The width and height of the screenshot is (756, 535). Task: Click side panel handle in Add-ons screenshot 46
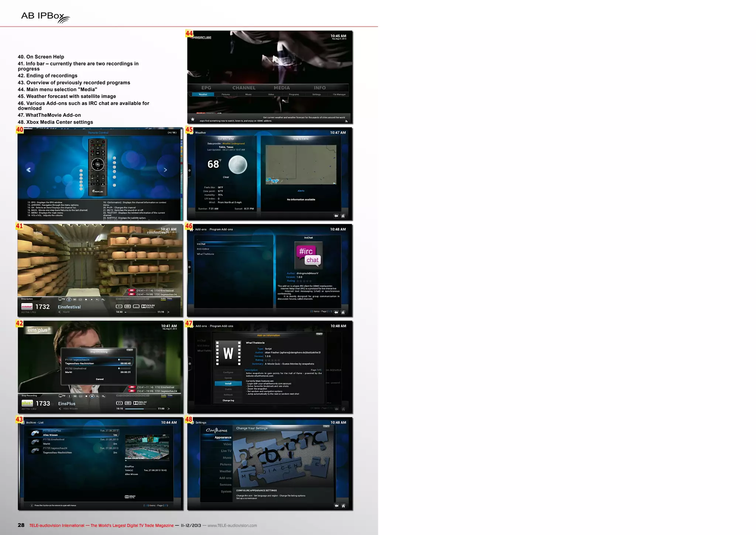click(189, 267)
